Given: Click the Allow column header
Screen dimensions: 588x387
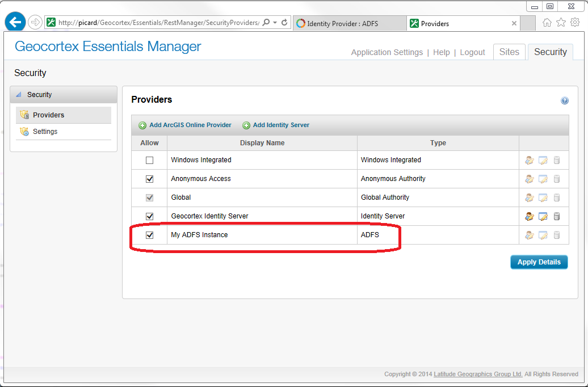Looking at the screenshot, I should [x=149, y=143].
